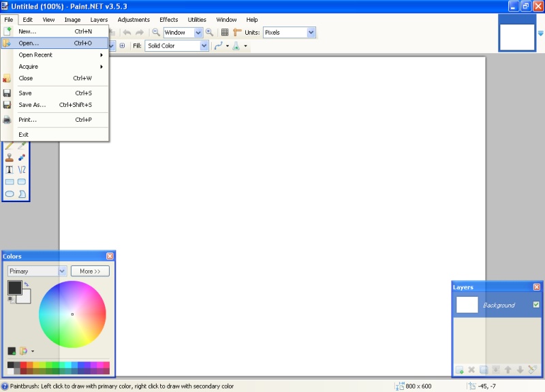Select the Text tool
Screen dimensions: 545x392
pyautogui.click(x=9, y=169)
